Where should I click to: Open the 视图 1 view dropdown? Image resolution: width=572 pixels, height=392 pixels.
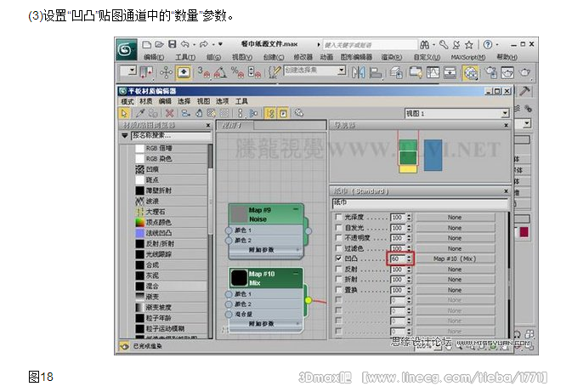[x=505, y=113]
